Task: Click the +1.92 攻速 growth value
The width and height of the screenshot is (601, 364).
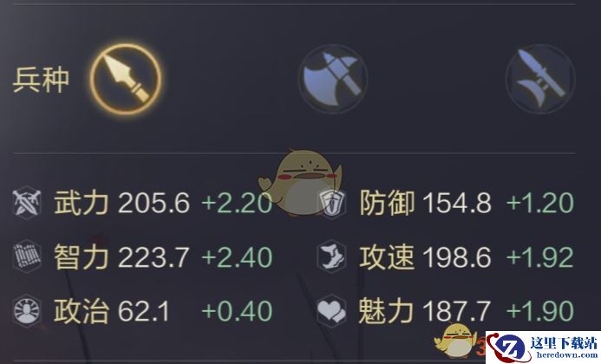Action: (x=540, y=257)
